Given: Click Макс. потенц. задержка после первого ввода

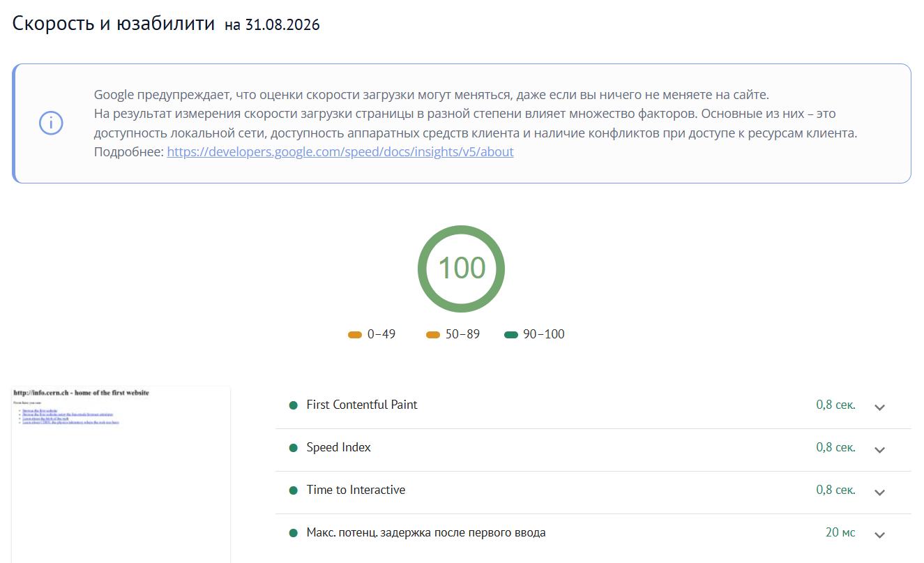Looking at the screenshot, I should (426, 532).
